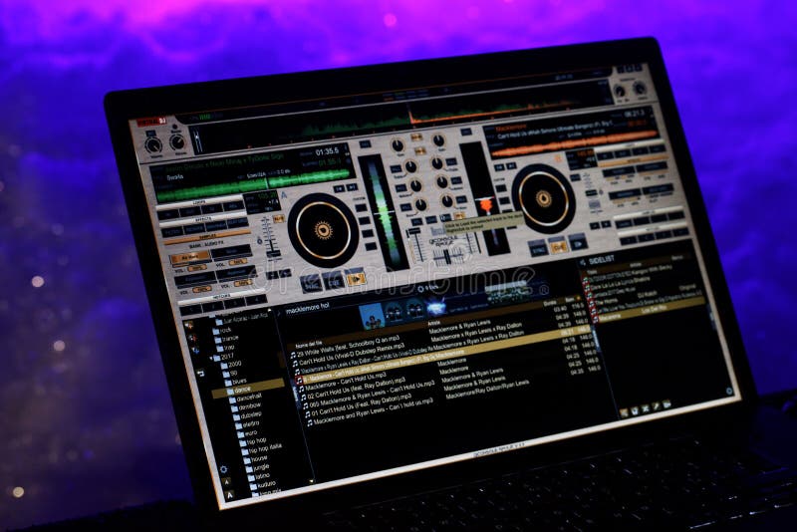797x532 pixels.
Task: Click the left deck HOTCUES section header
Action: tap(221, 296)
